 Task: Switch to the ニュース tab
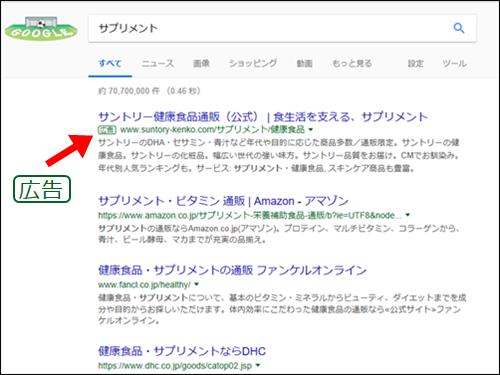(x=158, y=63)
